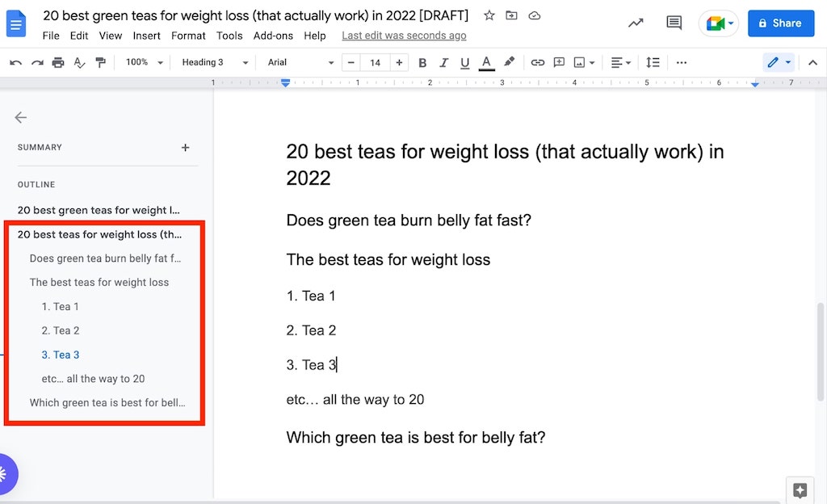827x504 pixels.
Task: Toggle italic formatting
Action: (443, 62)
